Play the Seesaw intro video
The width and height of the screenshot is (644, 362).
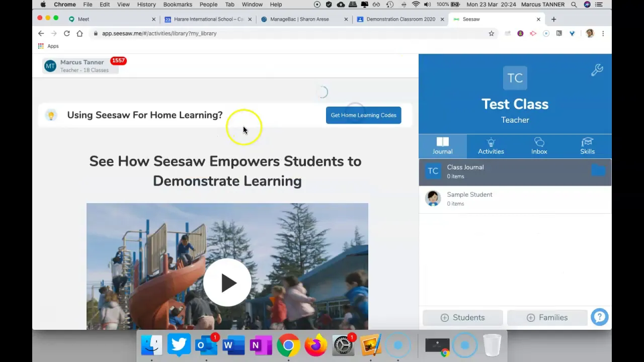227,283
